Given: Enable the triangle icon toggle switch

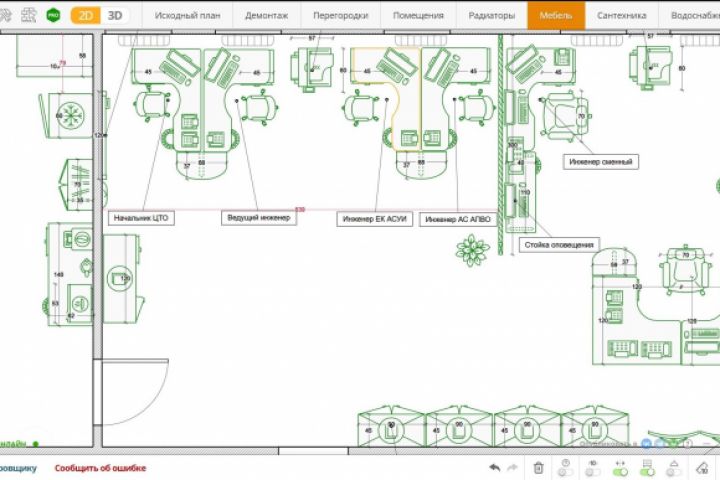Looking at the screenshot, I should [x=674, y=472].
